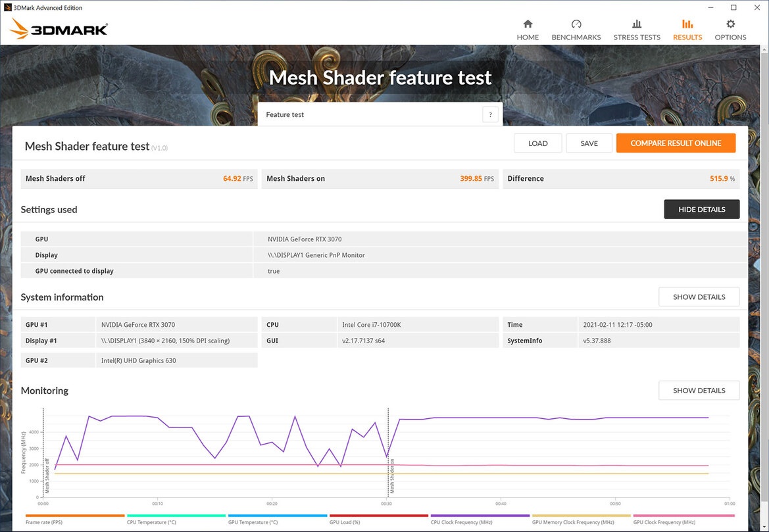Click the Home house icon
Viewport: 769px width, 532px height.
coord(528,24)
